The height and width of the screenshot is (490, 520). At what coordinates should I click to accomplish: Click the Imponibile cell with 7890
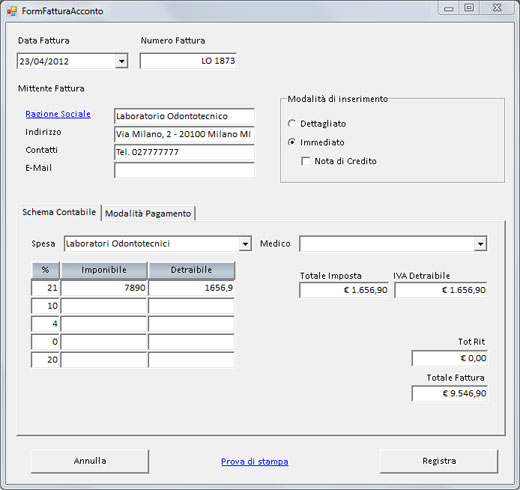pos(104,288)
